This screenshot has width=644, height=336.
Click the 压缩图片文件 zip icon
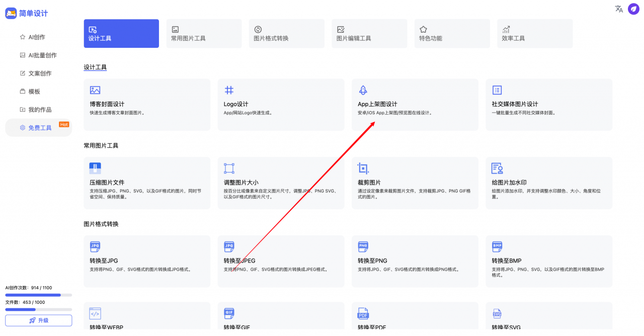point(95,169)
